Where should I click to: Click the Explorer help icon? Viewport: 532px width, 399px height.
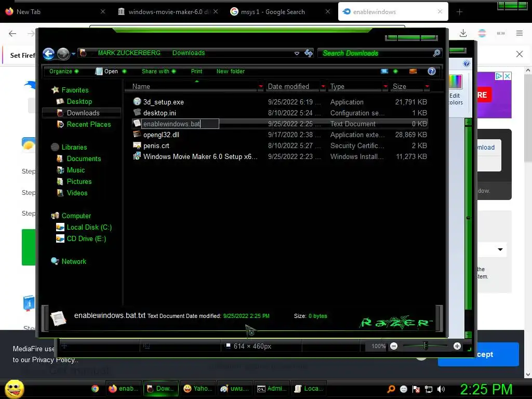pos(432,71)
